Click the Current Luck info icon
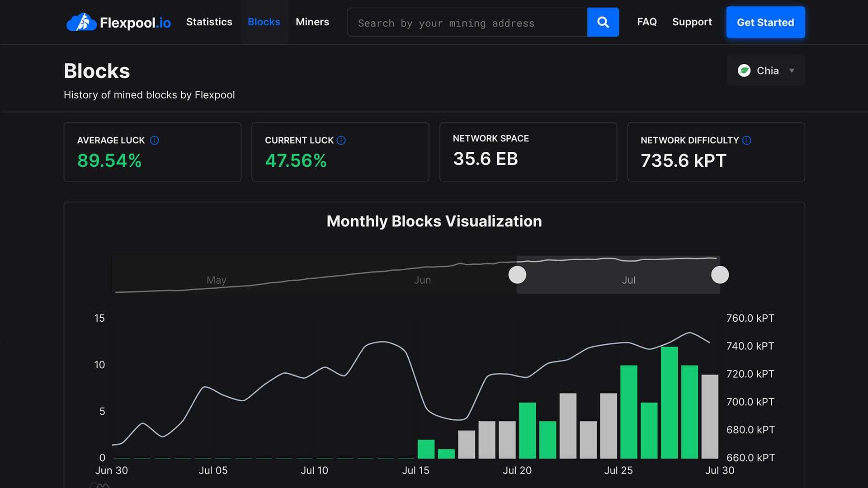The width and height of the screenshot is (868, 488). 341,141
